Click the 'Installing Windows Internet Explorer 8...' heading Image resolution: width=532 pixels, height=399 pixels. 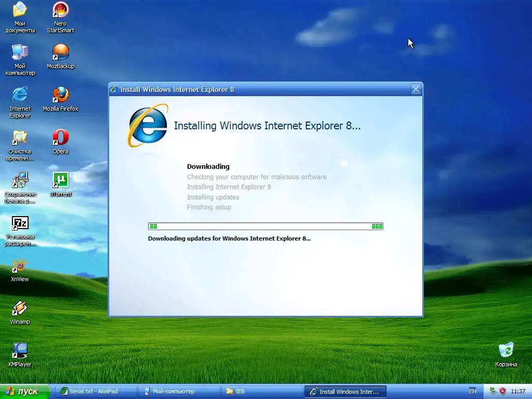pyautogui.click(x=268, y=126)
